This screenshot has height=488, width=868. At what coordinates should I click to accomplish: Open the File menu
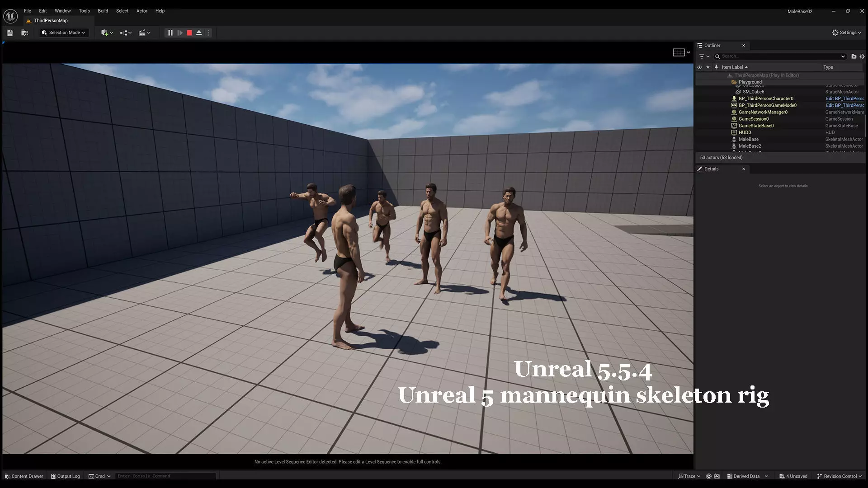(x=28, y=11)
